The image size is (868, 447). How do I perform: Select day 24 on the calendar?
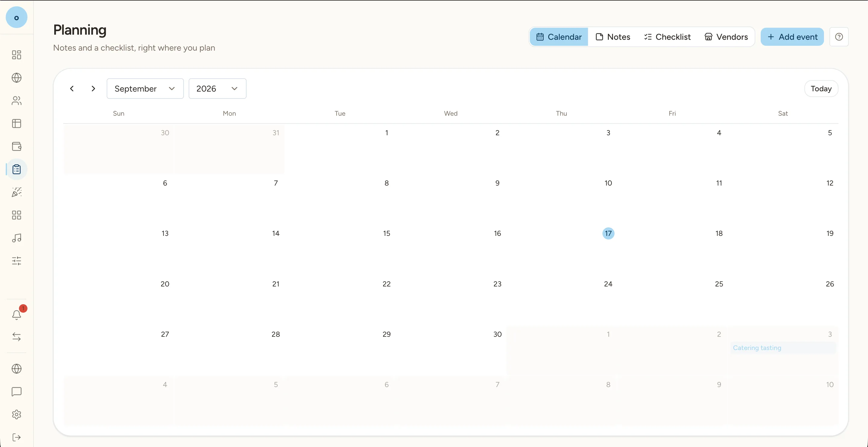click(x=608, y=284)
